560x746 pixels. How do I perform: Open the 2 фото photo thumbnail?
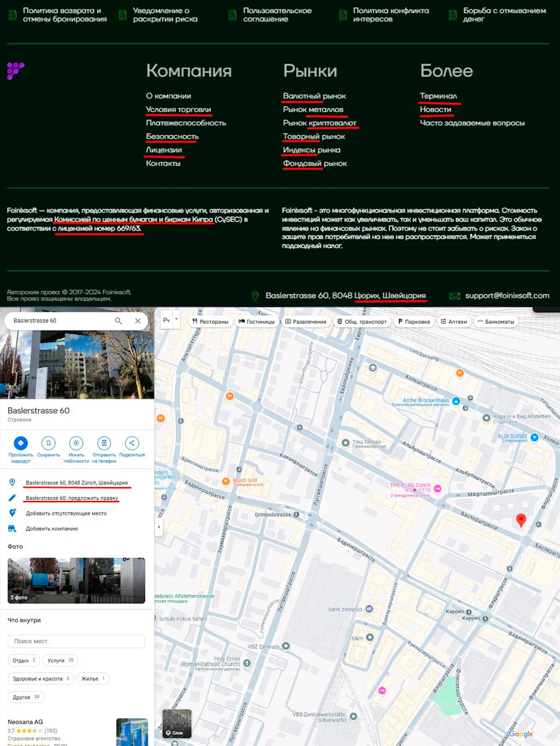[x=76, y=580]
